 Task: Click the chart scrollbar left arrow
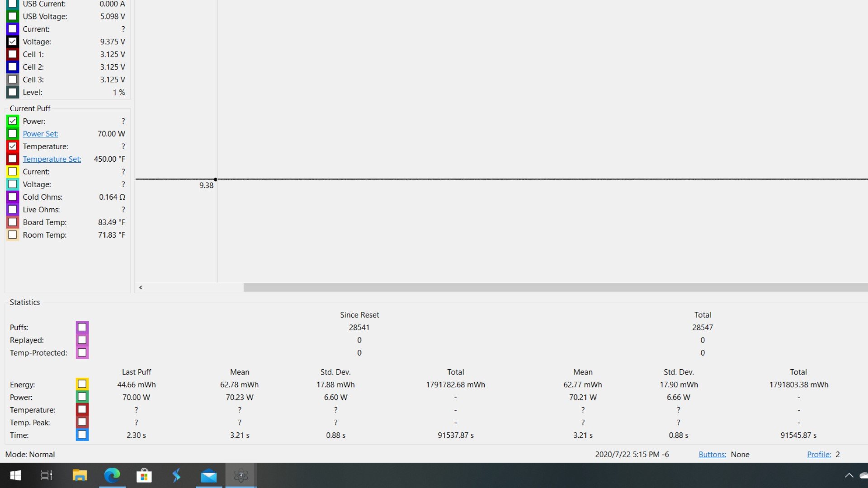click(141, 287)
